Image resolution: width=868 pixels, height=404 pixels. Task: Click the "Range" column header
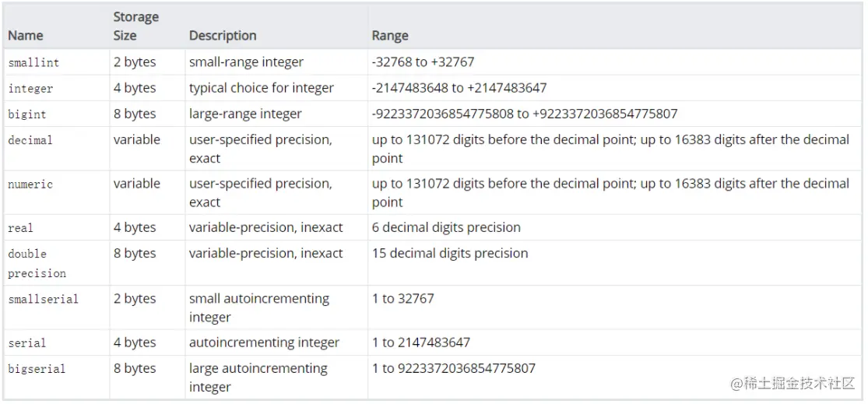(x=390, y=36)
